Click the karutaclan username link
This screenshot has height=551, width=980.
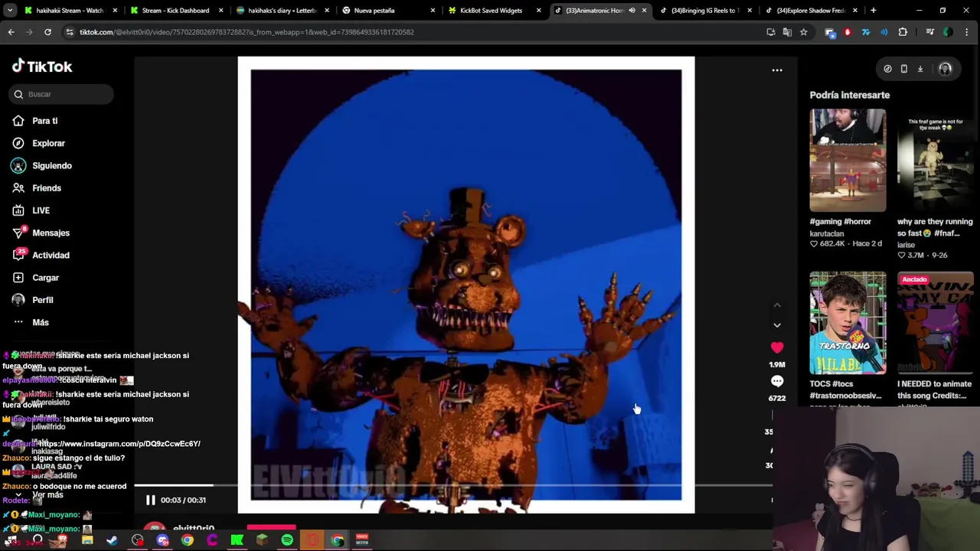827,233
